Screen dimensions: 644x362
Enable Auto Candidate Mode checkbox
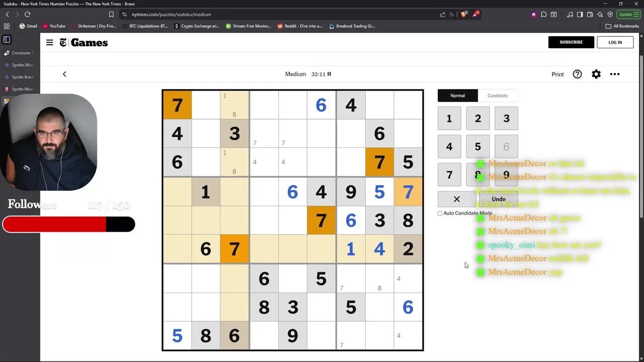click(x=440, y=213)
